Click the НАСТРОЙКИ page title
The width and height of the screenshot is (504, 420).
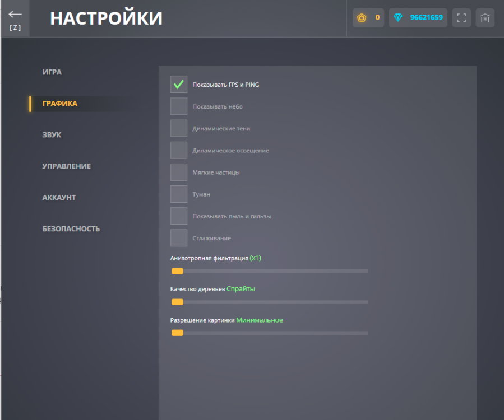(x=107, y=18)
